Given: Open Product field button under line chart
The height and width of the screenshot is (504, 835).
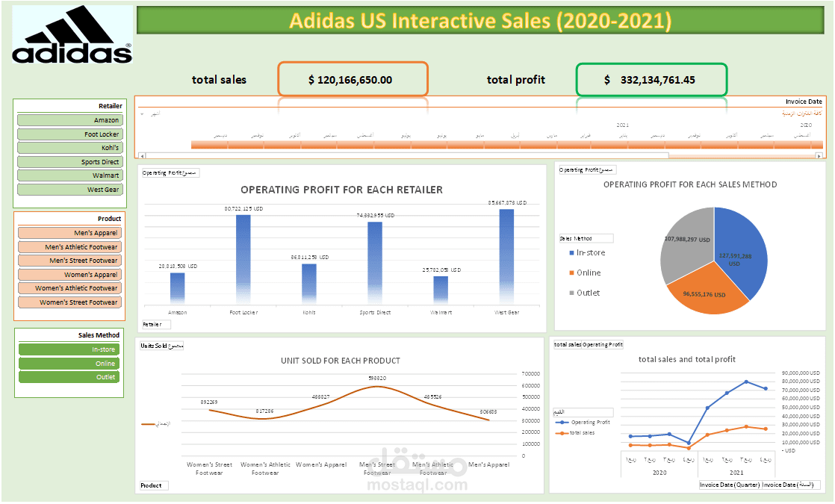Looking at the screenshot, I should [155, 485].
